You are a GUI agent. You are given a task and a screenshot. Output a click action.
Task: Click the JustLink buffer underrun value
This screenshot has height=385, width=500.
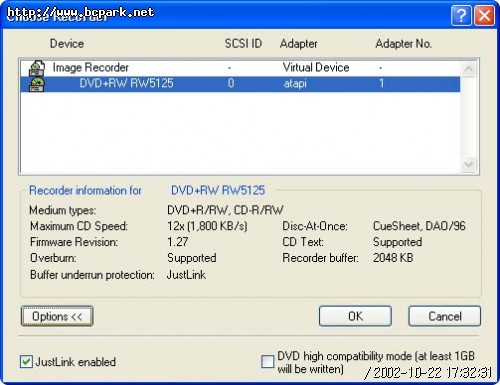(x=186, y=275)
